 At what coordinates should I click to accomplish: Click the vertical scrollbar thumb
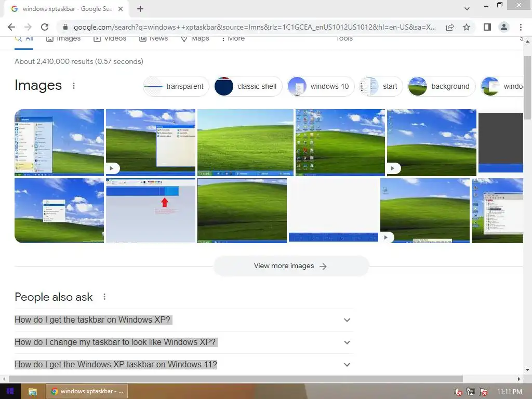(x=527, y=87)
